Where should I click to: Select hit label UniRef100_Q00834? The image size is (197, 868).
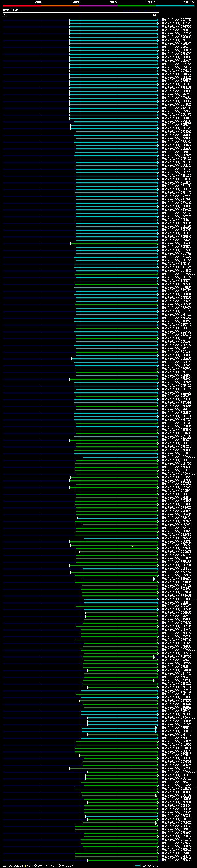click(x=176, y=139)
